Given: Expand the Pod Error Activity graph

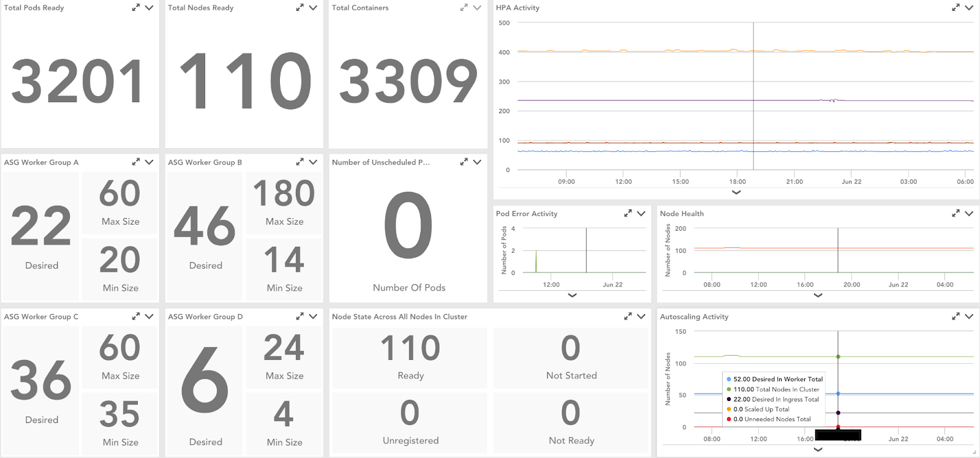Looking at the screenshot, I should 627,214.
